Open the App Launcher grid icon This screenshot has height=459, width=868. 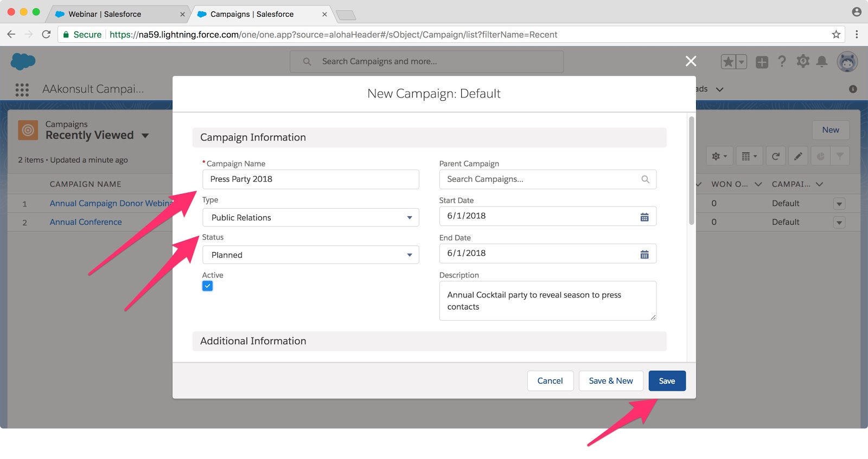point(22,89)
